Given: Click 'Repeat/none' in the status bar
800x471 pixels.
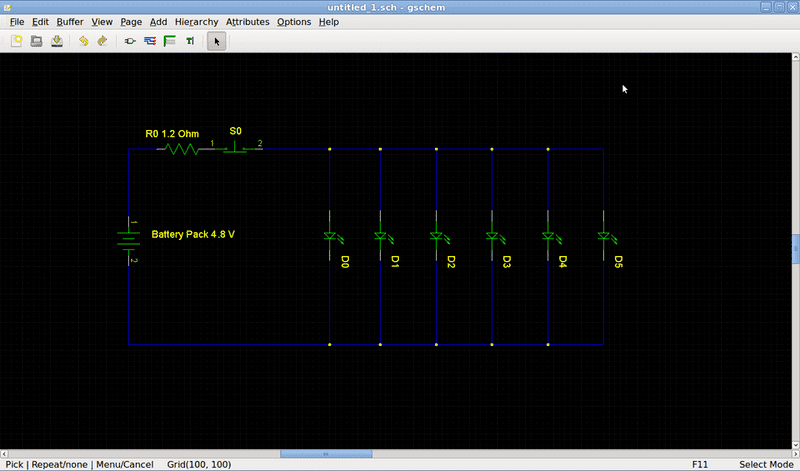Looking at the screenshot, I should [59, 464].
